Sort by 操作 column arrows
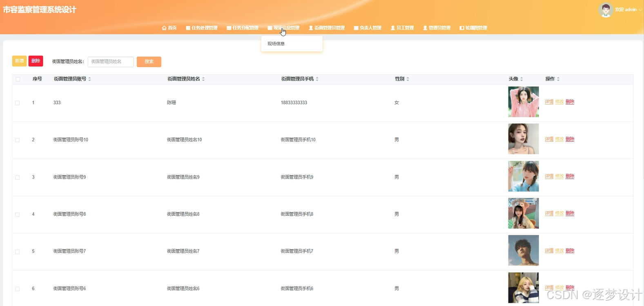This screenshot has width=644, height=306. [x=558, y=79]
